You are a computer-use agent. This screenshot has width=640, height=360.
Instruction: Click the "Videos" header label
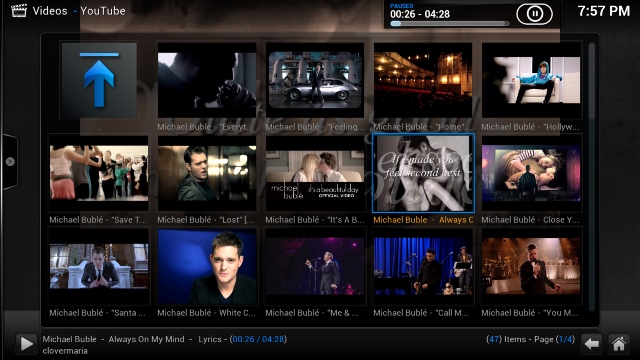[x=50, y=11]
